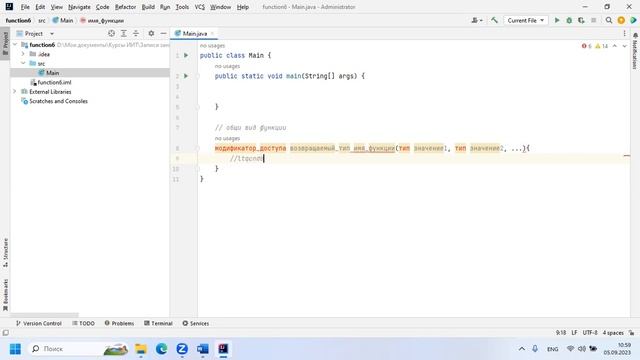Image resolution: width=640 pixels, height=360 pixels.
Task: Open user account icon in toolbar
Action: tap(477, 20)
